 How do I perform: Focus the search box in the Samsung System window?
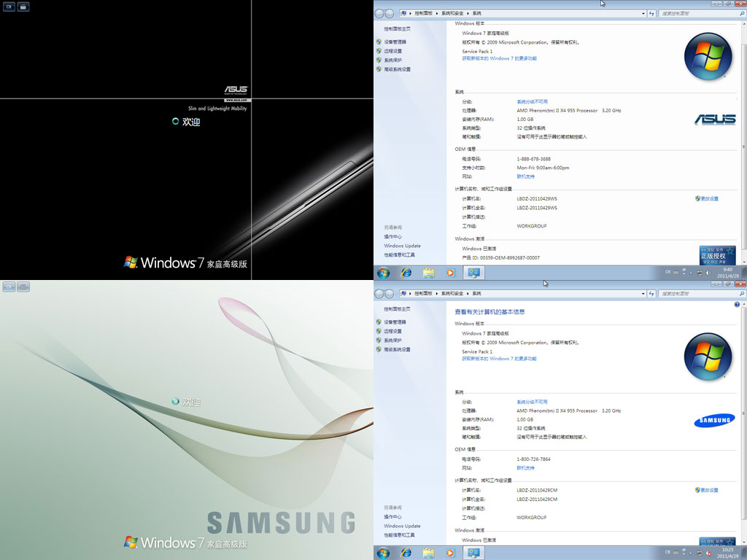[703, 294]
